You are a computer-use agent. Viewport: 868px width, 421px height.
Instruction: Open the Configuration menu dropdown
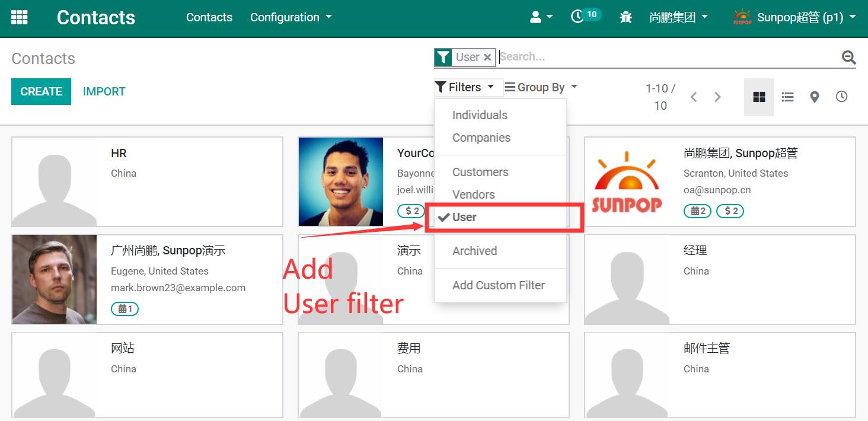pyautogui.click(x=291, y=17)
